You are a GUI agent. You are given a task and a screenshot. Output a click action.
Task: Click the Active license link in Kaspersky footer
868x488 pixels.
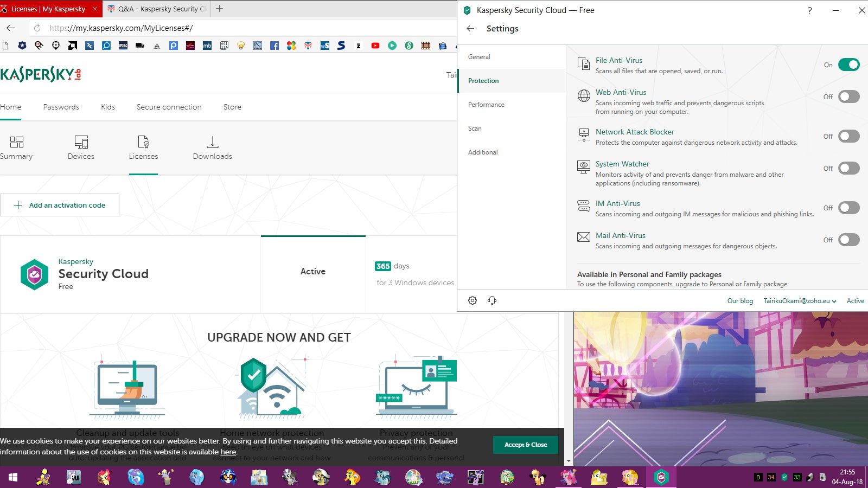pos(856,301)
